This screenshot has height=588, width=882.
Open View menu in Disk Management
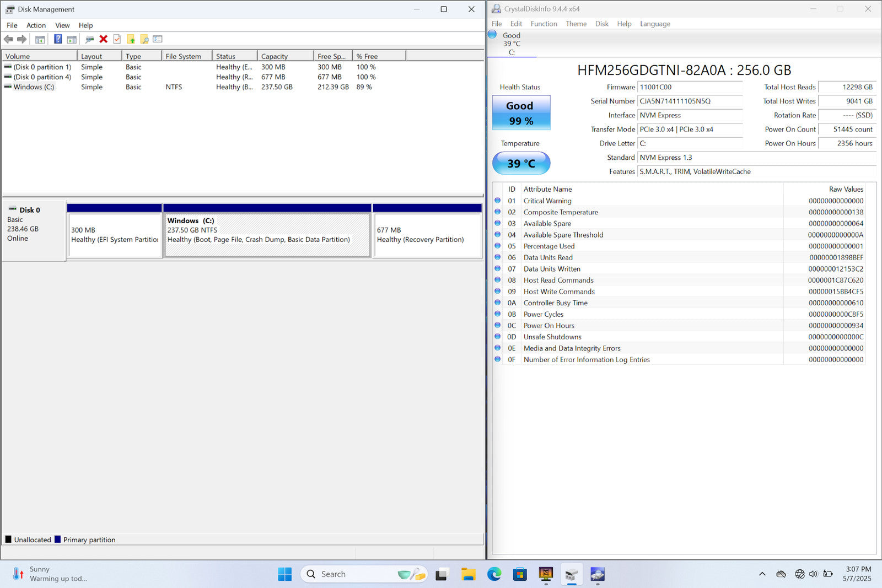click(62, 25)
